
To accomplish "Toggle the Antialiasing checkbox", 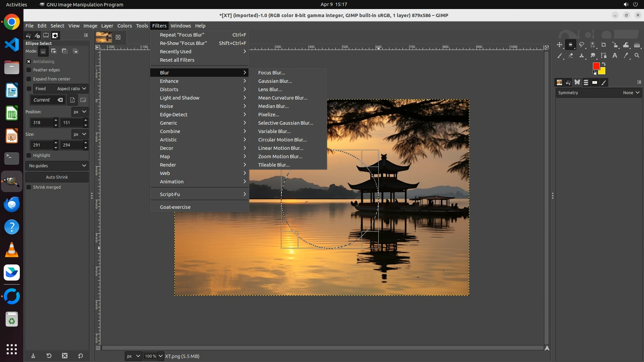I will click(29, 62).
